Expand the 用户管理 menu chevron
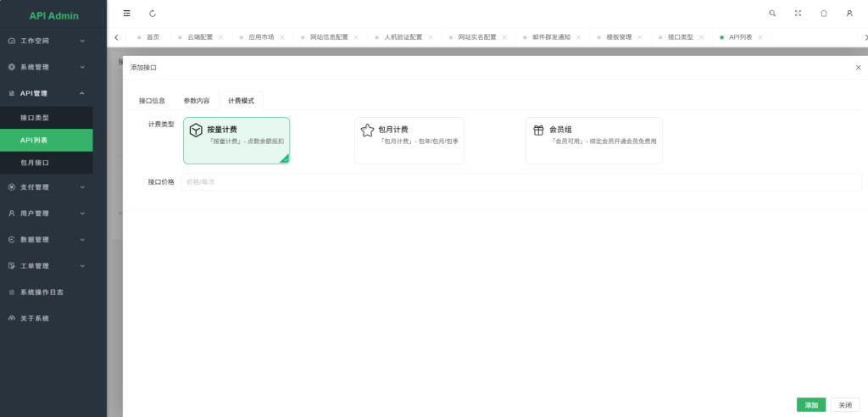868x417 pixels. point(82,214)
